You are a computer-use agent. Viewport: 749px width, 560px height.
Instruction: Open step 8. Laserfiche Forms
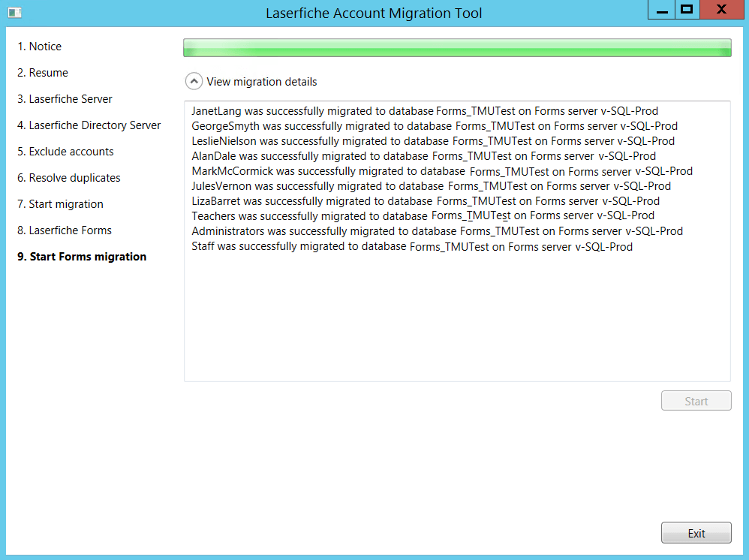(x=65, y=230)
